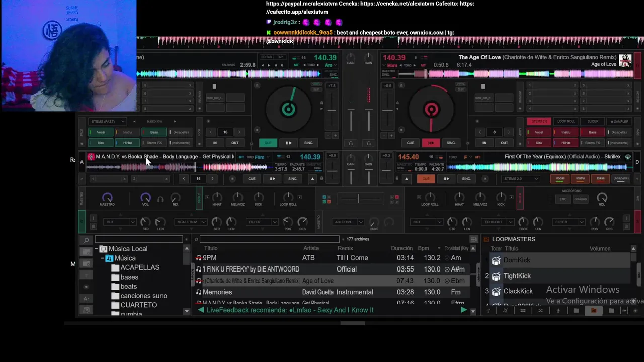Open ABLETON... dropdown in mixer
The width and height of the screenshot is (644, 362).
[348, 222]
